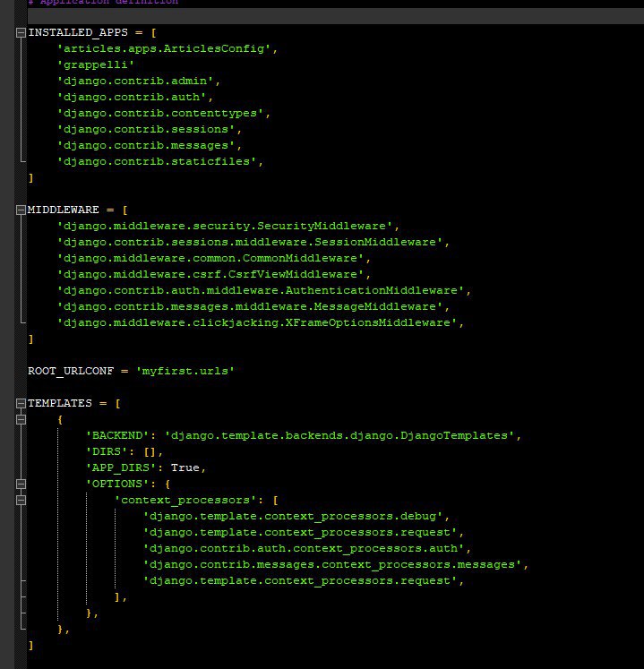Screen dimensions: 644x669
Task: Collapse the MIDDLEWARE list fold marker
Action: tap(21, 210)
